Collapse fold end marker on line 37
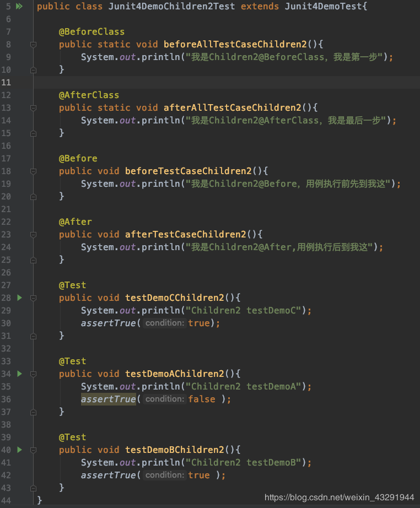The height and width of the screenshot is (508, 420). tap(33, 412)
